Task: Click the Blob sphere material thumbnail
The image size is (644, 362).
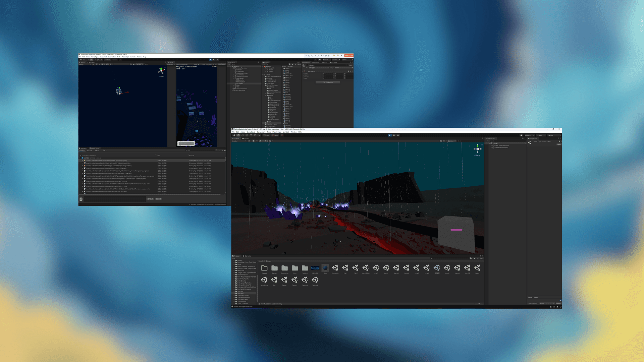Action: 325,268
